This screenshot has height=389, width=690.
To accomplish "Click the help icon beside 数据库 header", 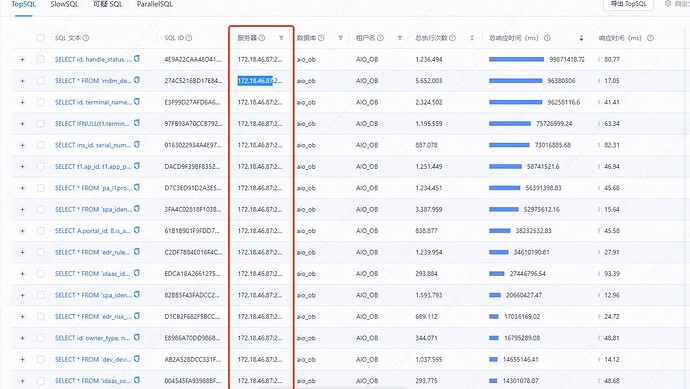I will [x=321, y=38].
